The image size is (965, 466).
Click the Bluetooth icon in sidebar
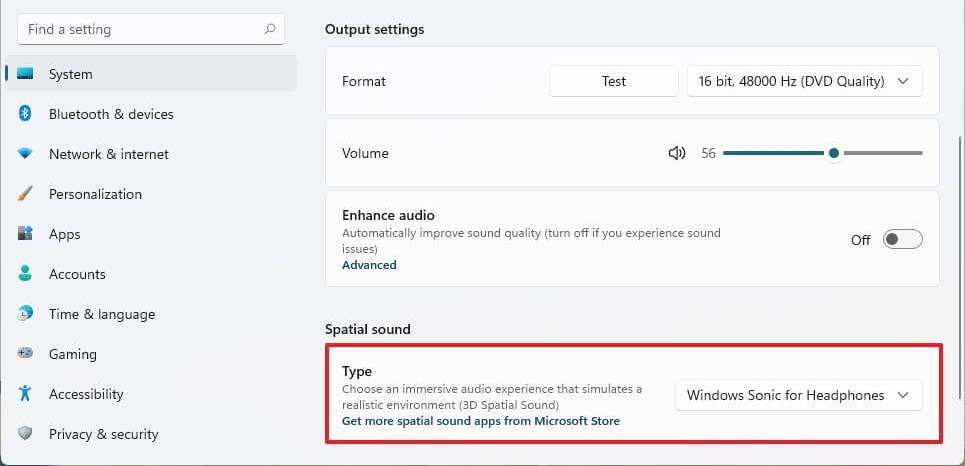pyautogui.click(x=26, y=114)
